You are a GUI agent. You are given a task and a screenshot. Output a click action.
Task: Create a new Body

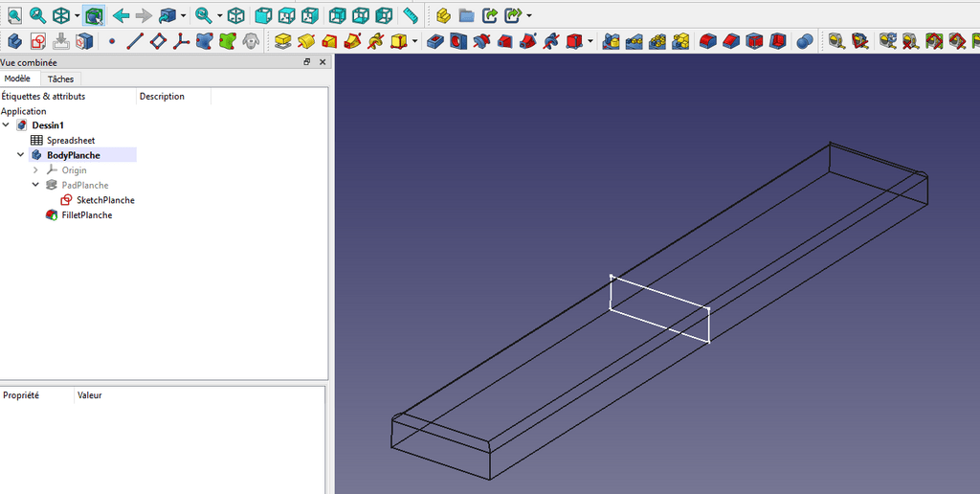[15, 41]
